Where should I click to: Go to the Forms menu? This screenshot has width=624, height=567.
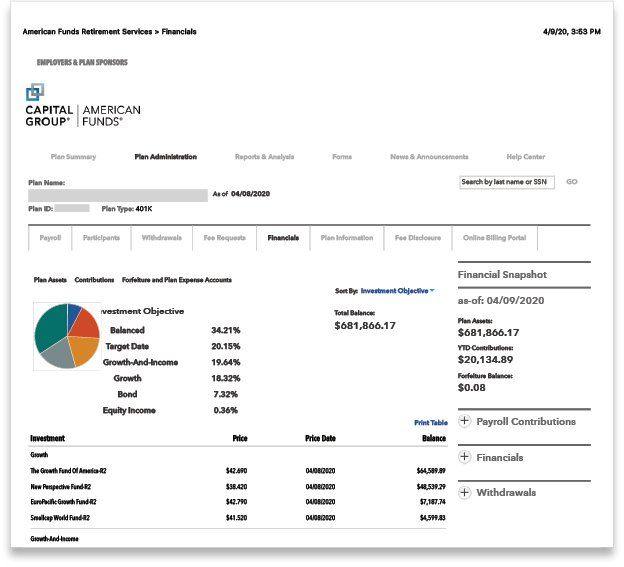342,157
